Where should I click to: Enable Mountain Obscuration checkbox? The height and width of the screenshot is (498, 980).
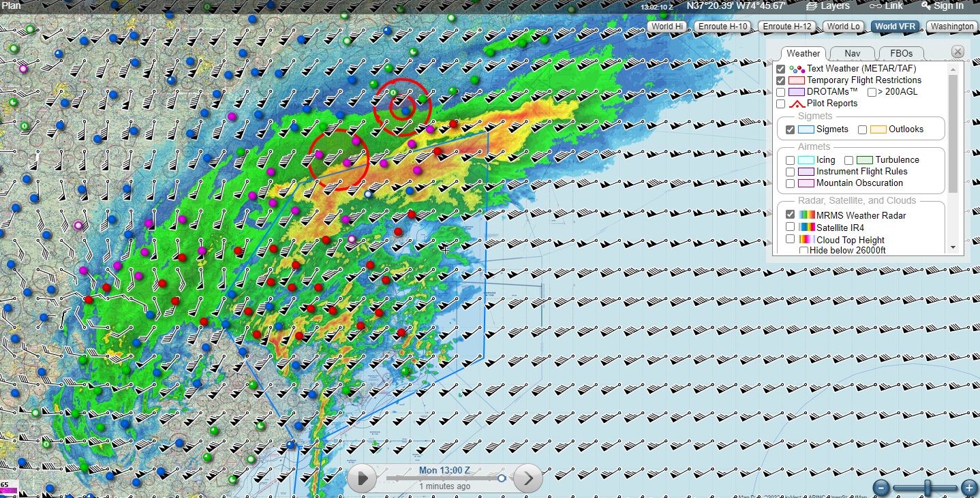pos(790,183)
